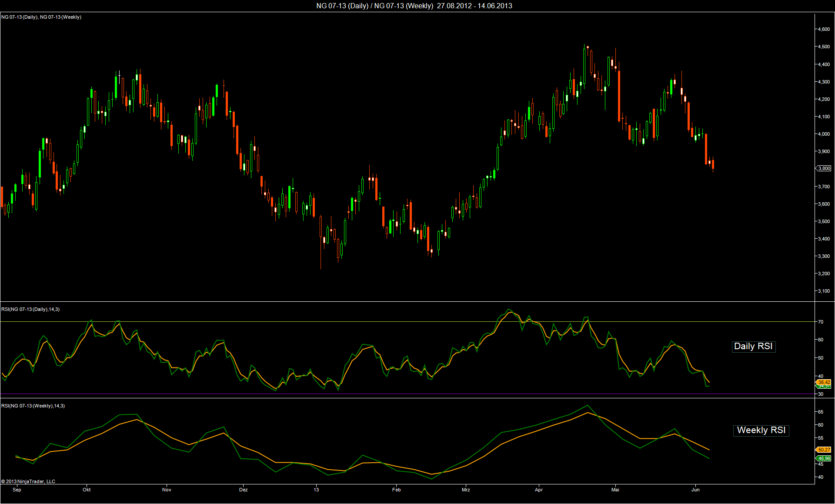The image size is (835, 504).
Task: Click the 3,800 current price marker
Action: pos(824,168)
